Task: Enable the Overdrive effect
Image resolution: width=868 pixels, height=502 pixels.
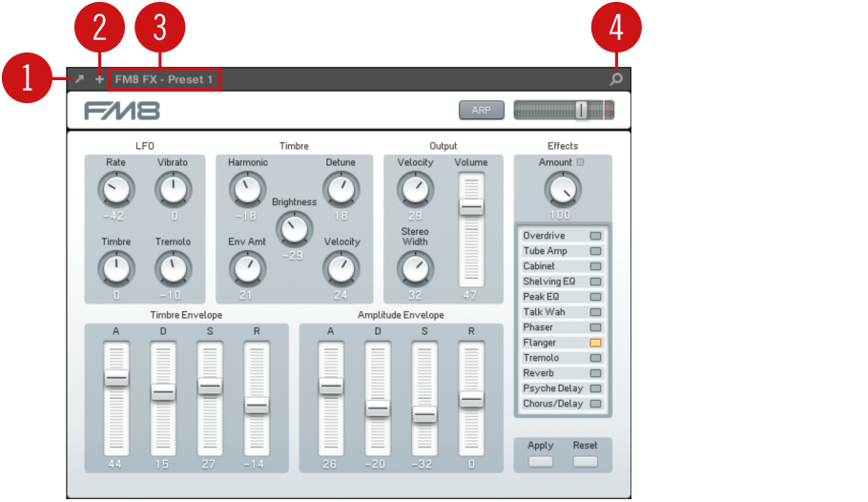Action: (x=595, y=236)
